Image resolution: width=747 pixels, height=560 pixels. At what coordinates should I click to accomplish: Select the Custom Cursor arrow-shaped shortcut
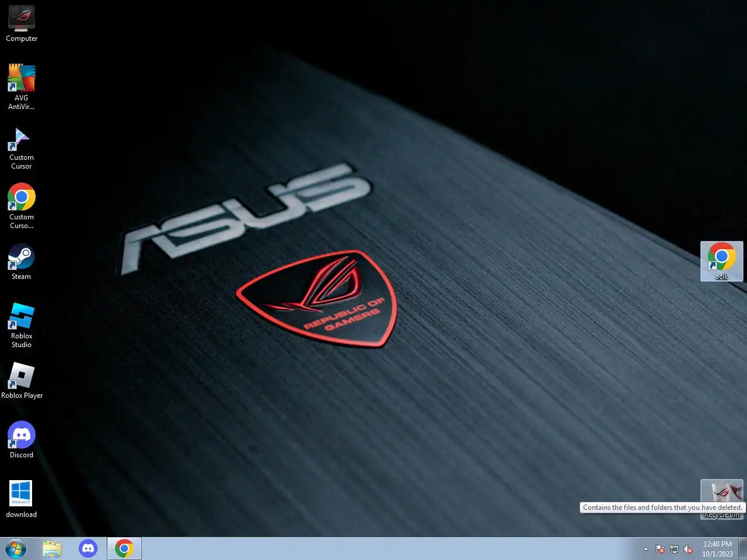coord(22,149)
